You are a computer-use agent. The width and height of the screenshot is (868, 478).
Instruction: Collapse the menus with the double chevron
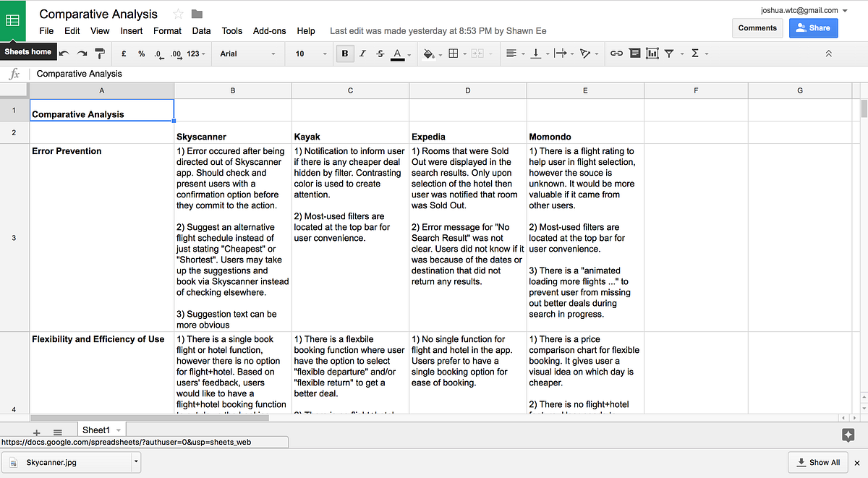[x=829, y=54]
